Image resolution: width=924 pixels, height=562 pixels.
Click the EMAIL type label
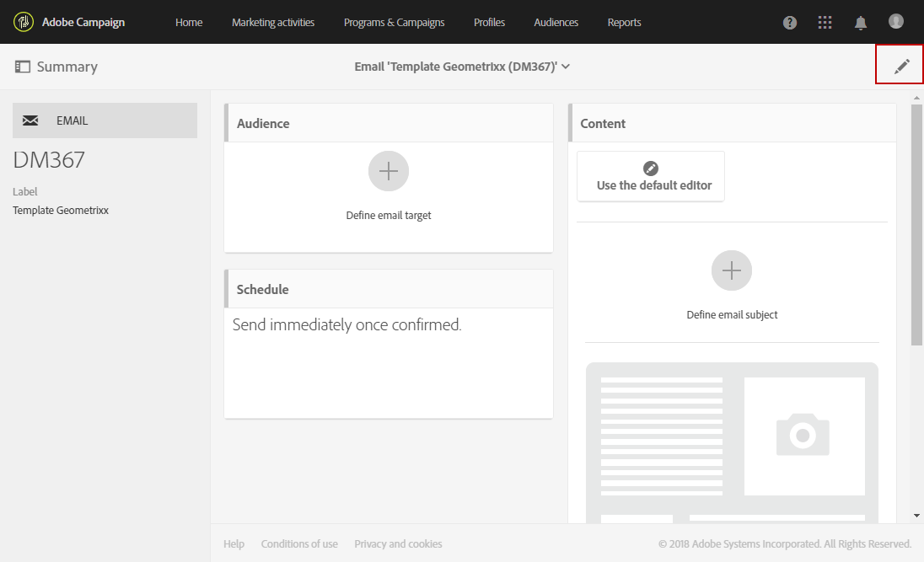click(x=72, y=120)
